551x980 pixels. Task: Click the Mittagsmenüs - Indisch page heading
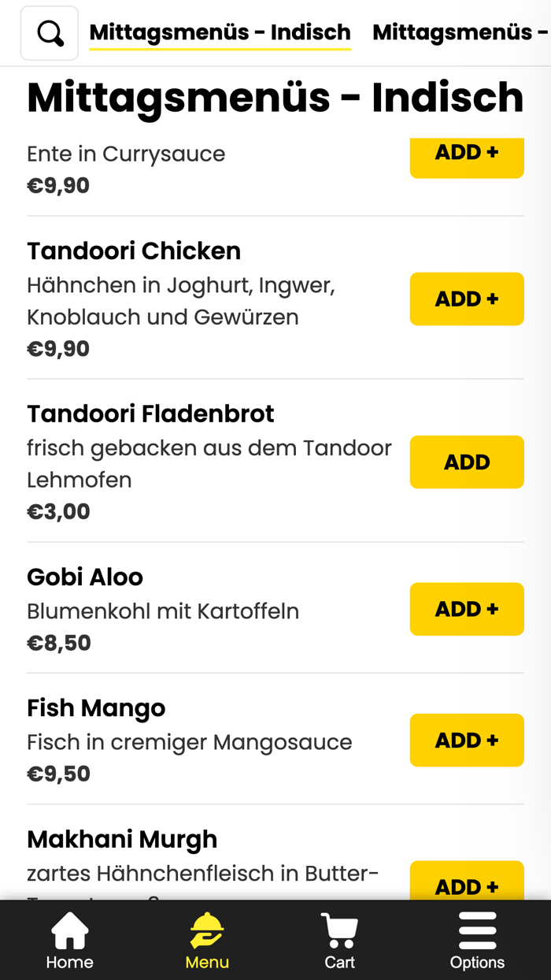tap(275, 96)
